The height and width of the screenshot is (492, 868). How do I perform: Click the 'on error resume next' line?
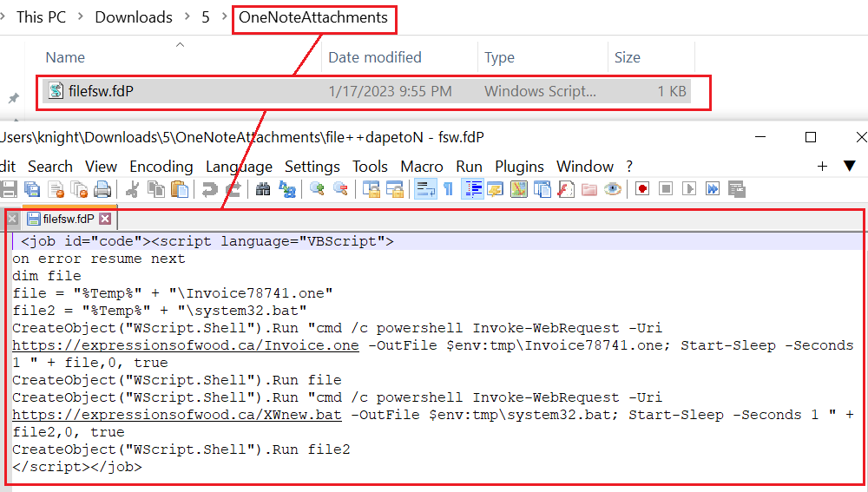click(99, 259)
